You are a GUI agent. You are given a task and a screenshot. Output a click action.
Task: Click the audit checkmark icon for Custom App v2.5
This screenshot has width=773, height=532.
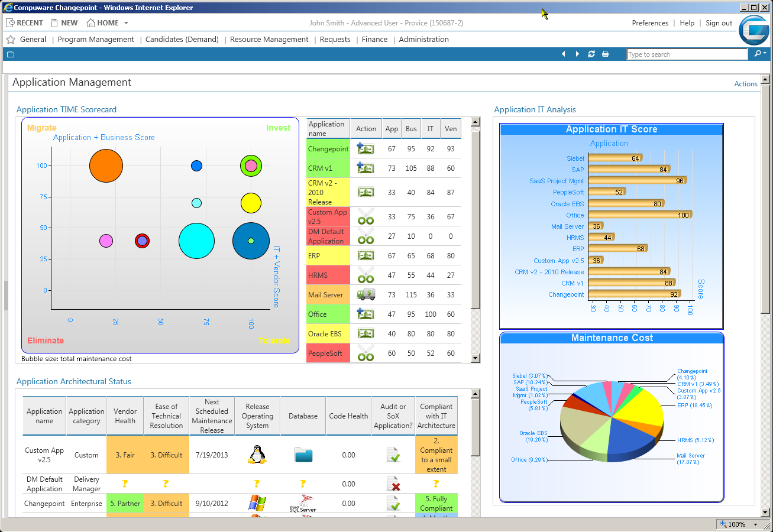[393, 455]
